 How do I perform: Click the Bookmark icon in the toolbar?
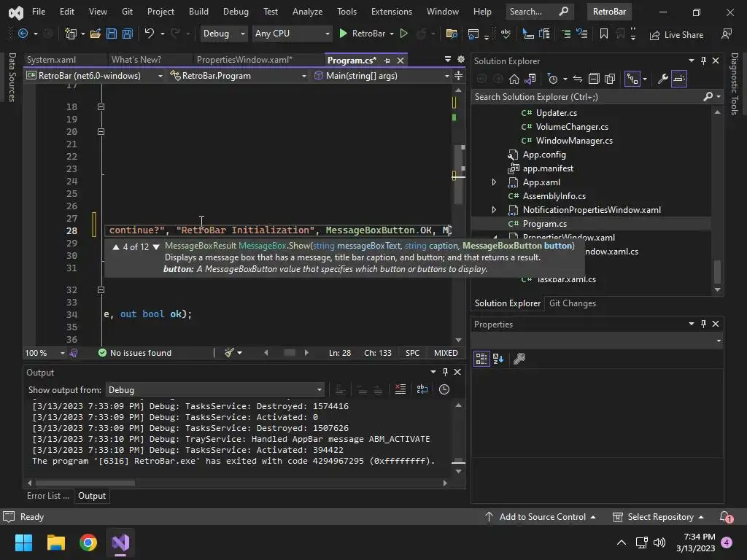click(603, 34)
